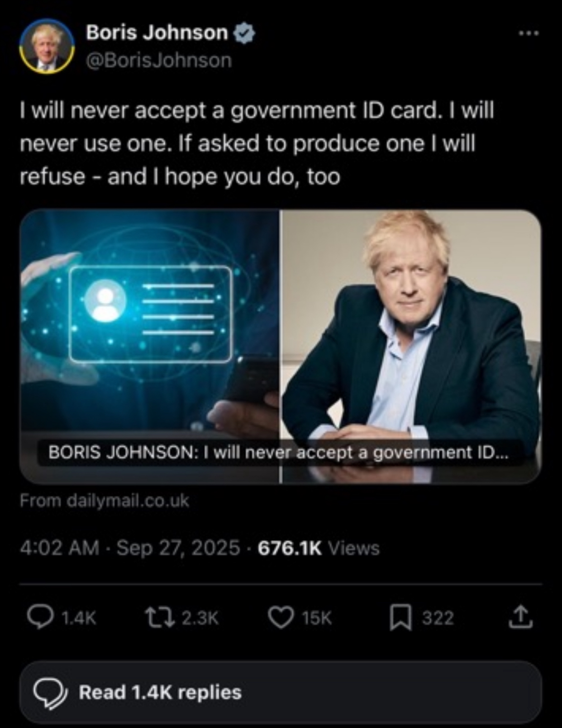Viewport: 562px width, 728px height.
Task: Click the 4:02 AM Sep 27, 2025 timestamp
Action: point(130,548)
